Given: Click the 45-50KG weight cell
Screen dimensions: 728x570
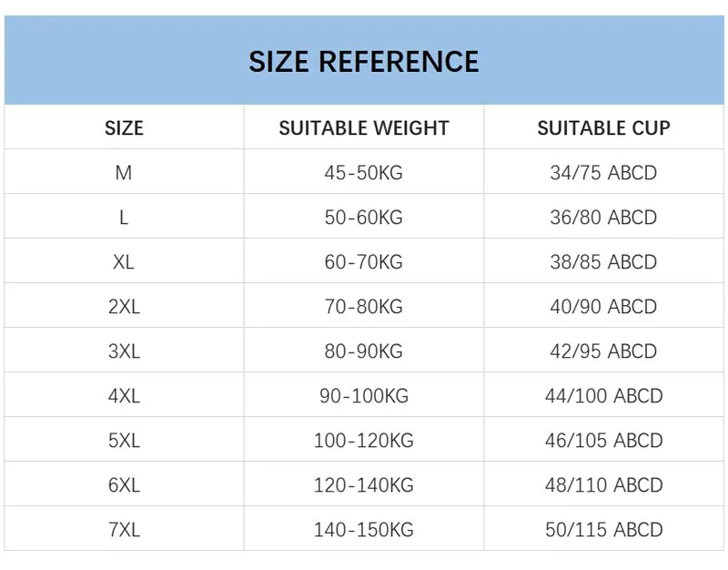Looking at the screenshot, I should [363, 173].
